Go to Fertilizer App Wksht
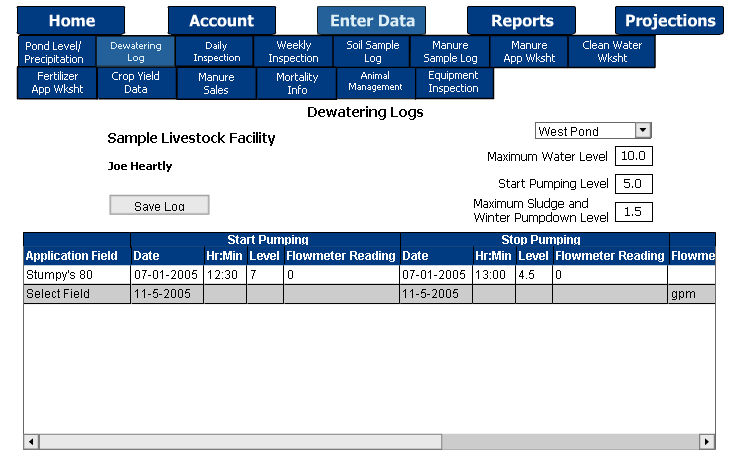Image resolution: width=749 pixels, height=458 pixels. click(57, 83)
